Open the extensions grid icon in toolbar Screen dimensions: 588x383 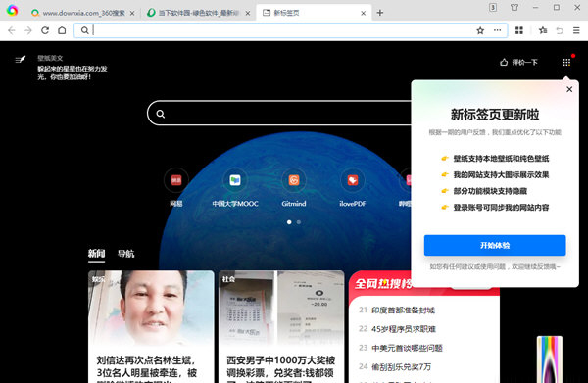pos(519,30)
